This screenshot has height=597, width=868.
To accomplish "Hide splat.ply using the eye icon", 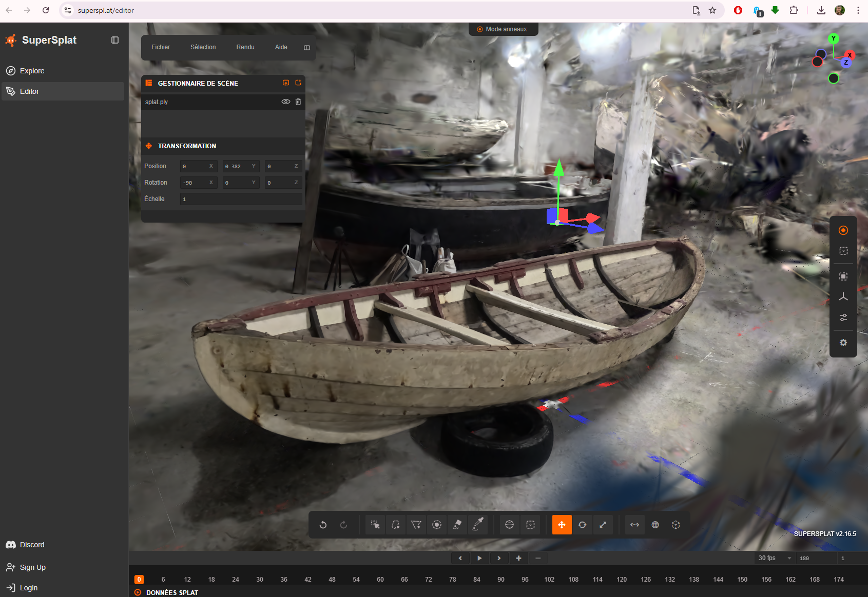I will [x=286, y=102].
